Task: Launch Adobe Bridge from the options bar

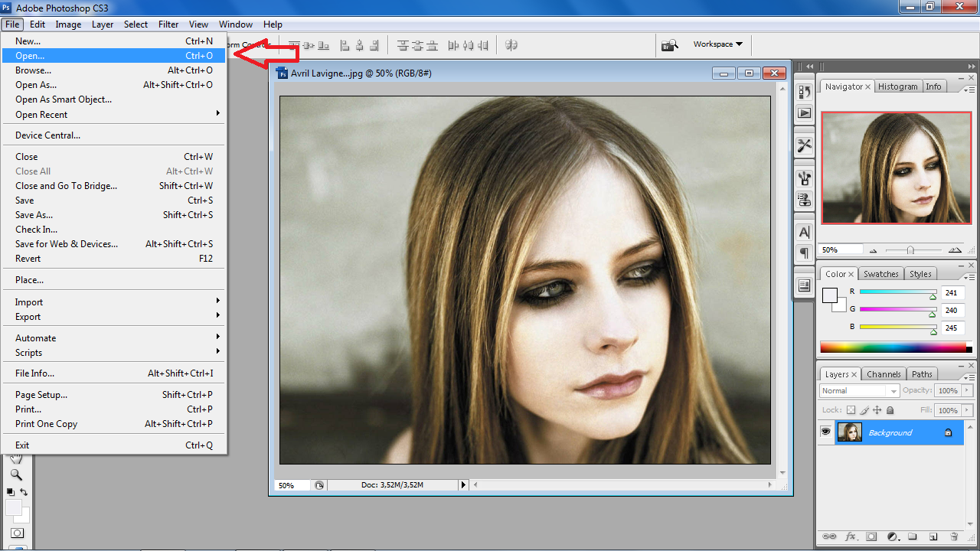Action: coord(670,45)
